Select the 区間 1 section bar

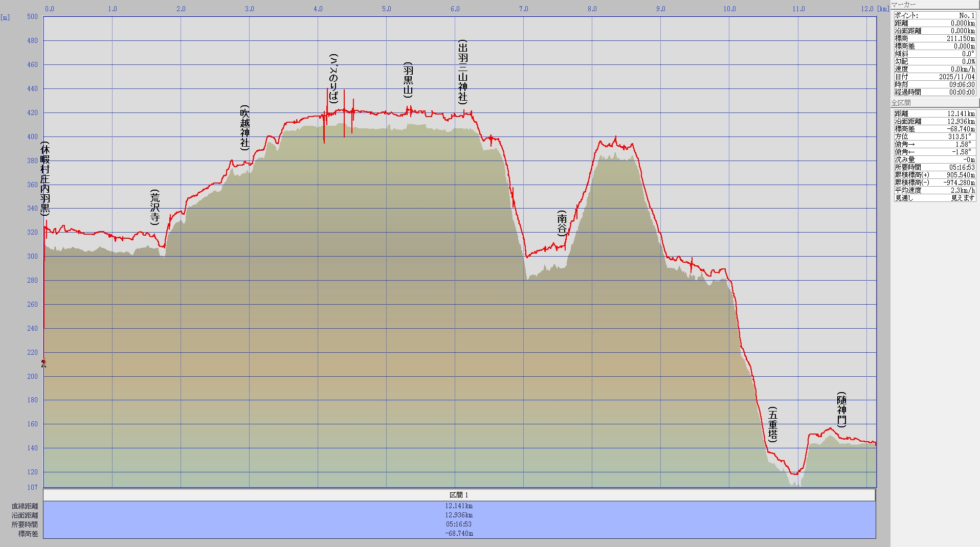[459, 495]
